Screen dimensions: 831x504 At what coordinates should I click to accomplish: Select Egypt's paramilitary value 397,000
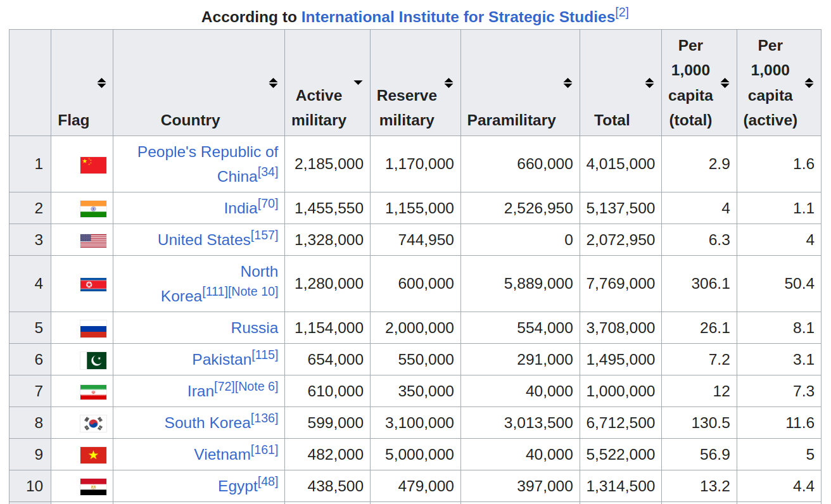[x=545, y=486]
